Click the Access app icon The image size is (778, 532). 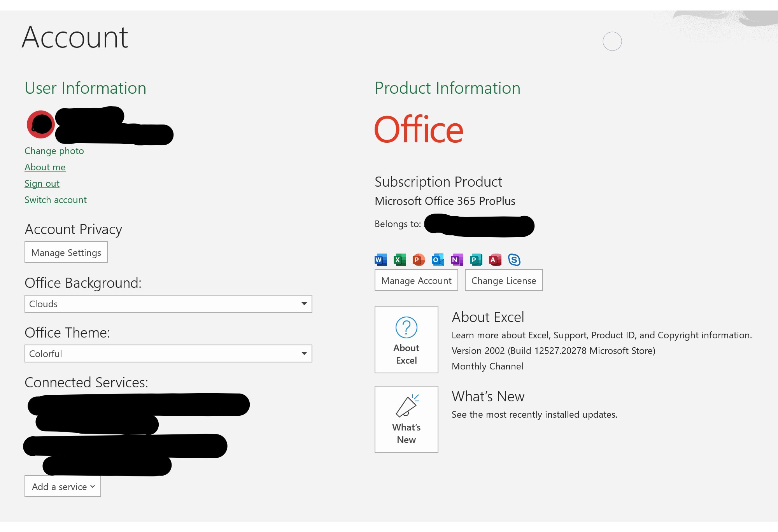click(x=495, y=260)
